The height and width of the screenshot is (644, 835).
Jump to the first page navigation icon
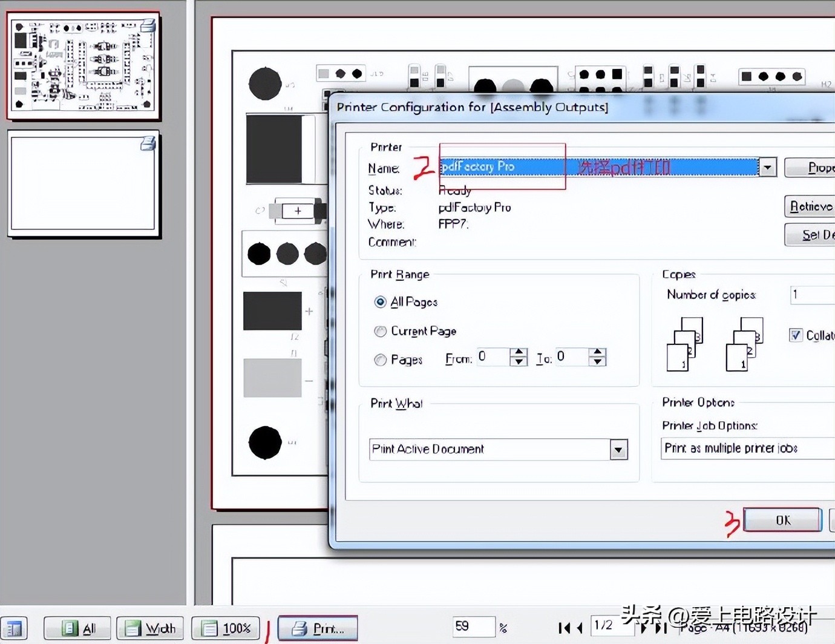coord(565,628)
